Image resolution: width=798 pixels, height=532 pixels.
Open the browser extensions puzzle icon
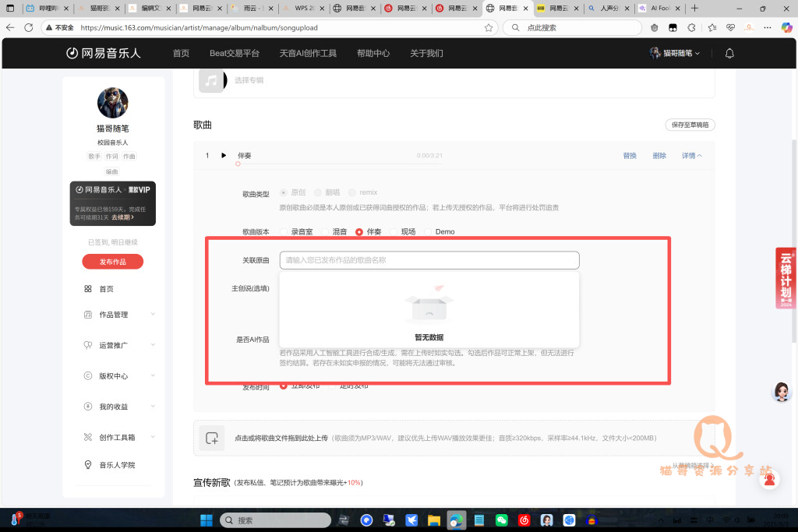point(691,27)
